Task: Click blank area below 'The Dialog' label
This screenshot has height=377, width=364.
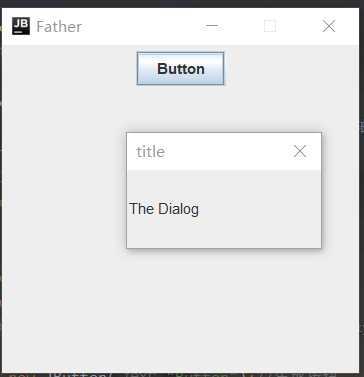Action: tap(223, 233)
